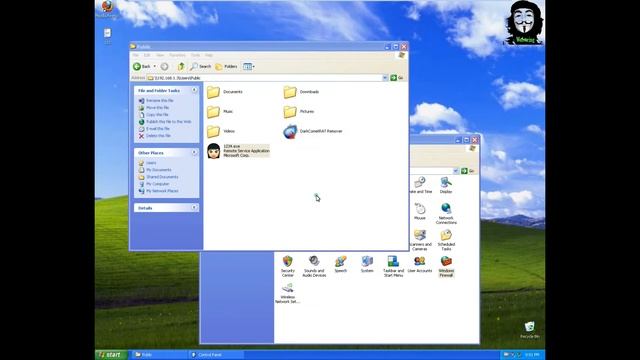The height and width of the screenshot is (360, 640).
Task: Open the Help menu in Public window
Action: (209, 55)
